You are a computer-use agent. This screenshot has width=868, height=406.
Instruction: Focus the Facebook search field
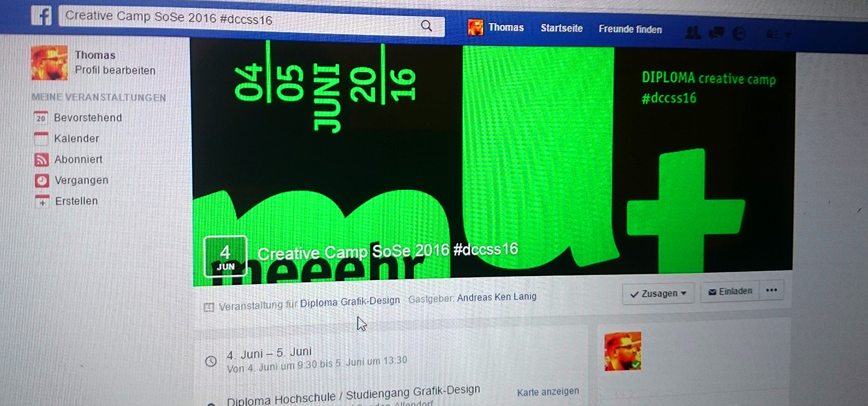pos(251,21)
